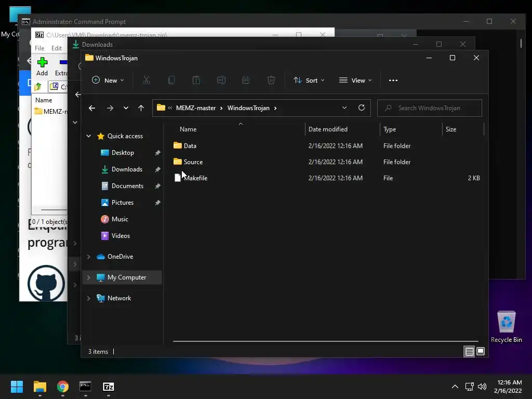Image resolution: width=532 pixels, height=399 pixels.
Task: Click the horizontal scrollbar in file list
Action: coord(325,341)
